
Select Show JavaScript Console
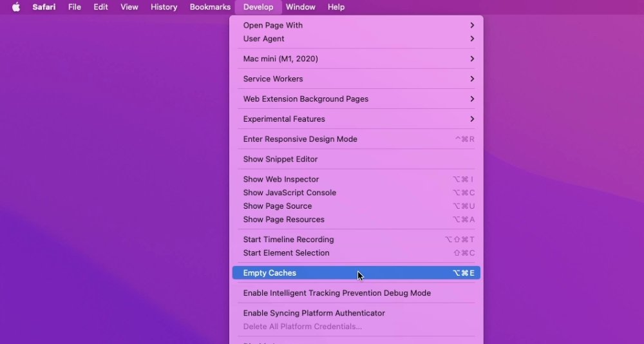pos(356,193)
